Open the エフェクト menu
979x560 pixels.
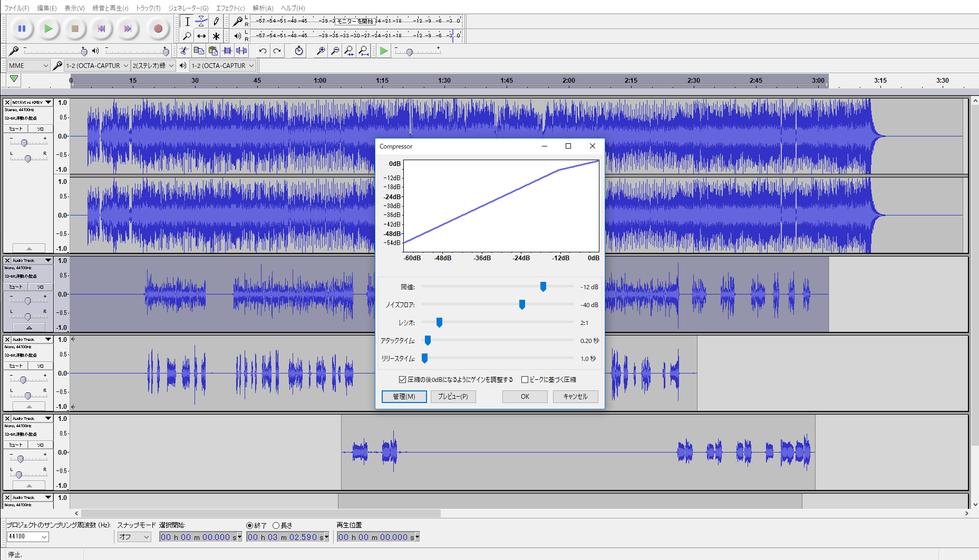pos(230,8)
